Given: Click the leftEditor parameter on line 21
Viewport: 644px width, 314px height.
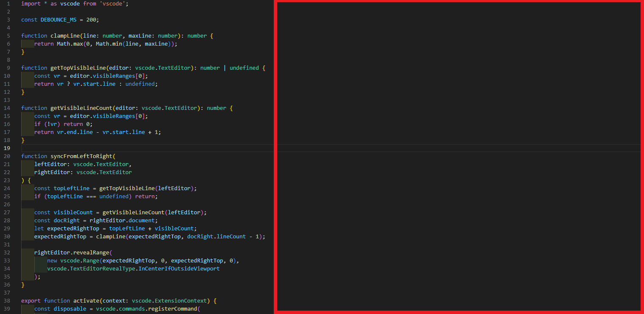Looking at the screenshot, I should tap(50, 164).
